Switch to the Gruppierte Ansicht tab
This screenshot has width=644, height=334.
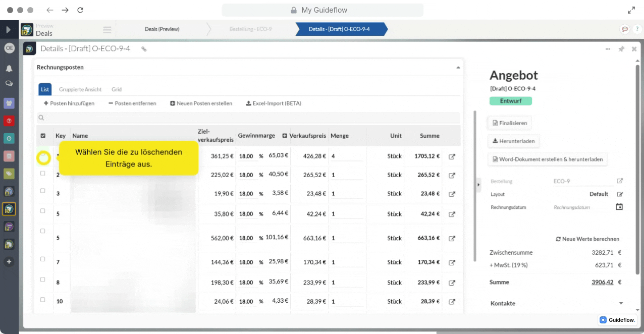coord(80,89)
